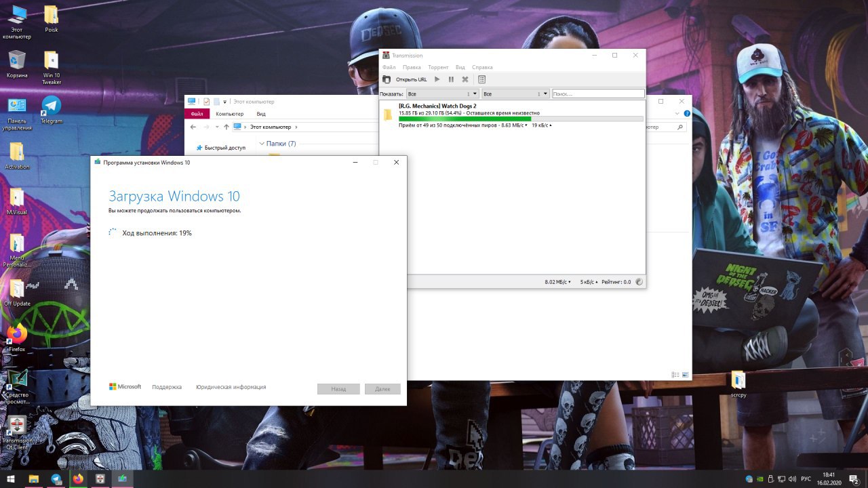Open Explorer help question-mark icon
Viewport: 868px width, 488px height.
click(x=687, y=114)
